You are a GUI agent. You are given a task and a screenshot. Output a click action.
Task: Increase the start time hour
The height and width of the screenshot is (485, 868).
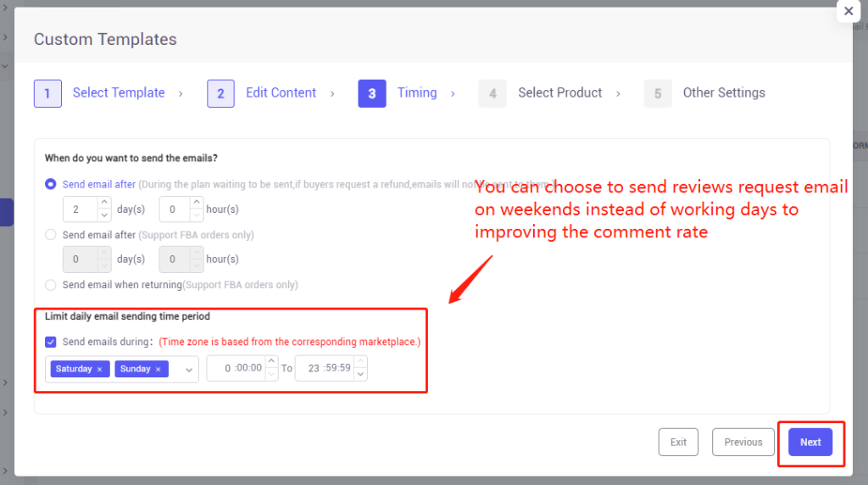point(271,361)
